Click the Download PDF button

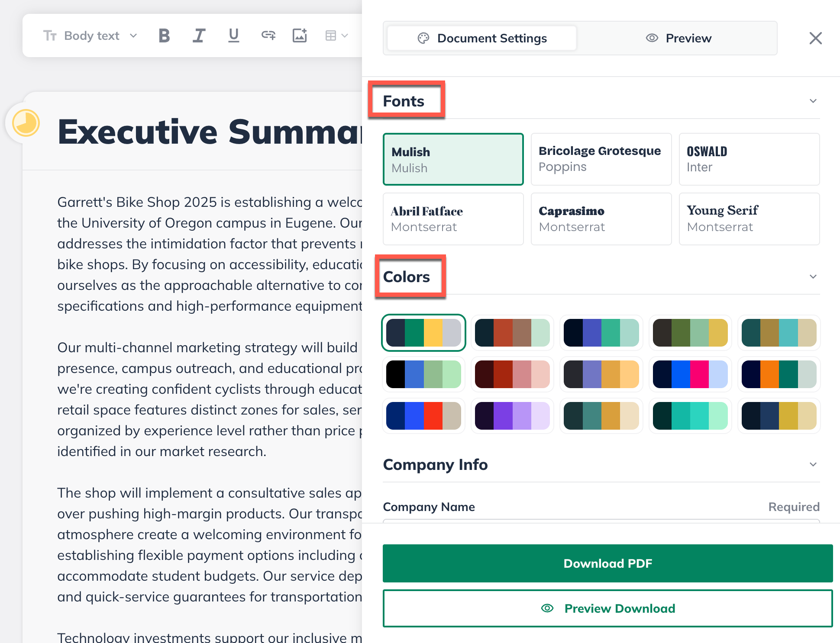[607, 563]
